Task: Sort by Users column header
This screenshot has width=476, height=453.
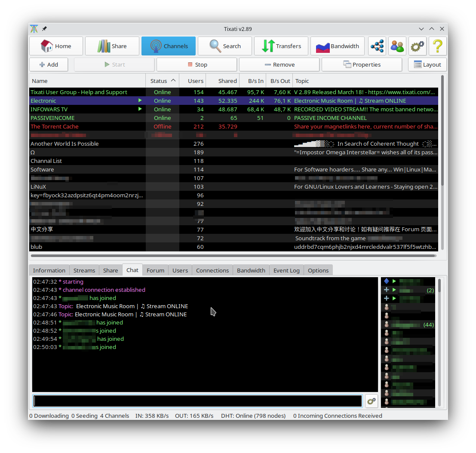Action: pyautogui.click(x=193, y=81)
